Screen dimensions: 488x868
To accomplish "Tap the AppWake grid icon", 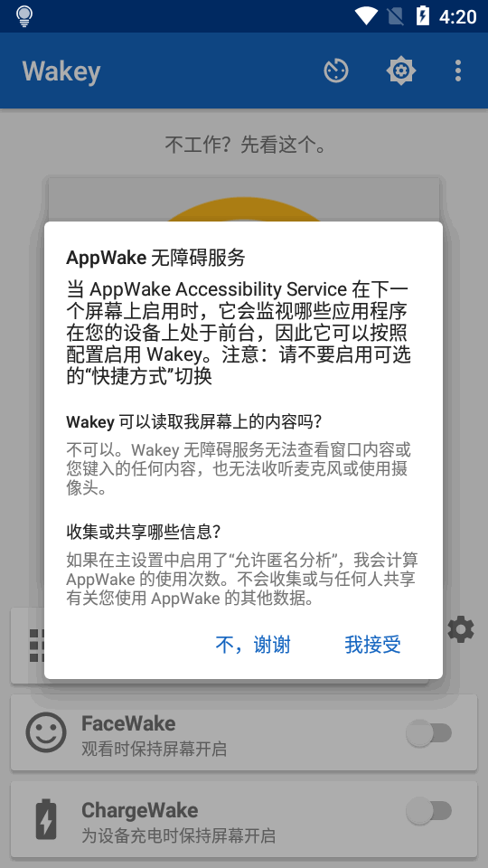I will point(36,646).
